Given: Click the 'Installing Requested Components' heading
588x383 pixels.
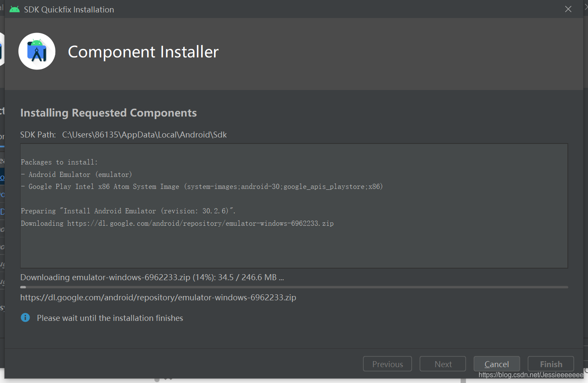Looking at the screenshot, I should (109, 113).
